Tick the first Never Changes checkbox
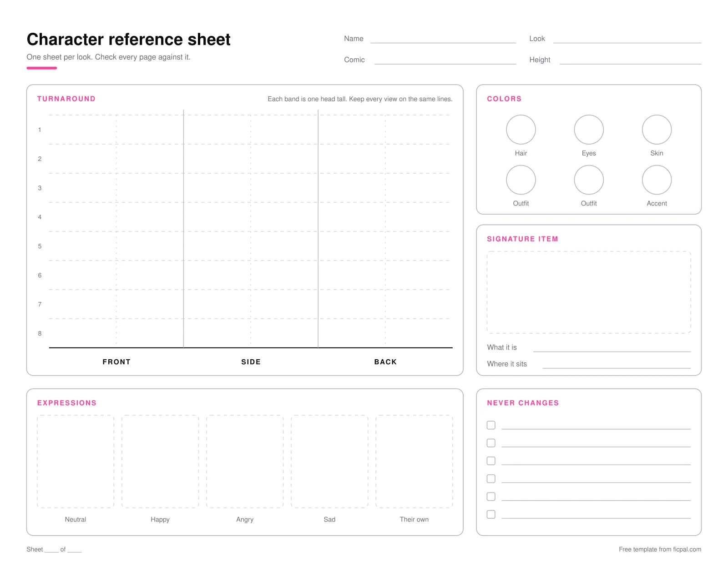This screenshot has width=728, height=562. 491,425
